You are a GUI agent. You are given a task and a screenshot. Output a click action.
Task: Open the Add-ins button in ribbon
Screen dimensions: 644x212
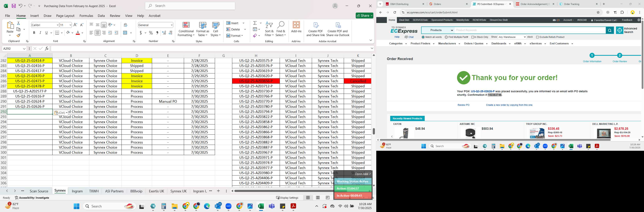point(296,27)
